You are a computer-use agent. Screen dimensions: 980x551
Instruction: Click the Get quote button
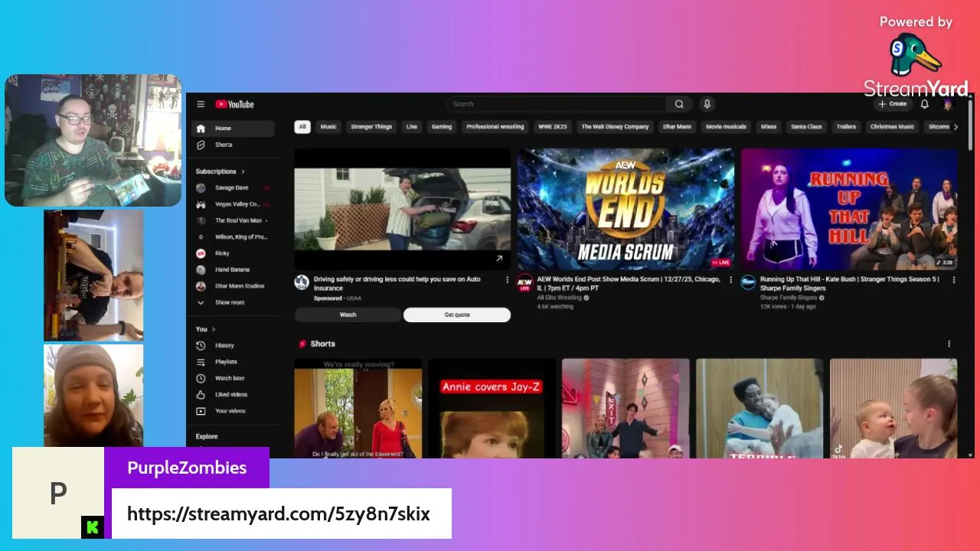click(x=457, y=315)
